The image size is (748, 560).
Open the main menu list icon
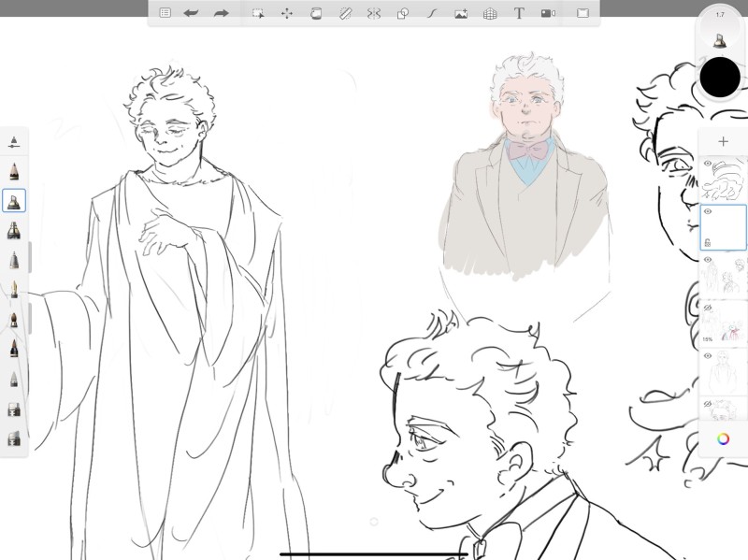pos(165,13)
